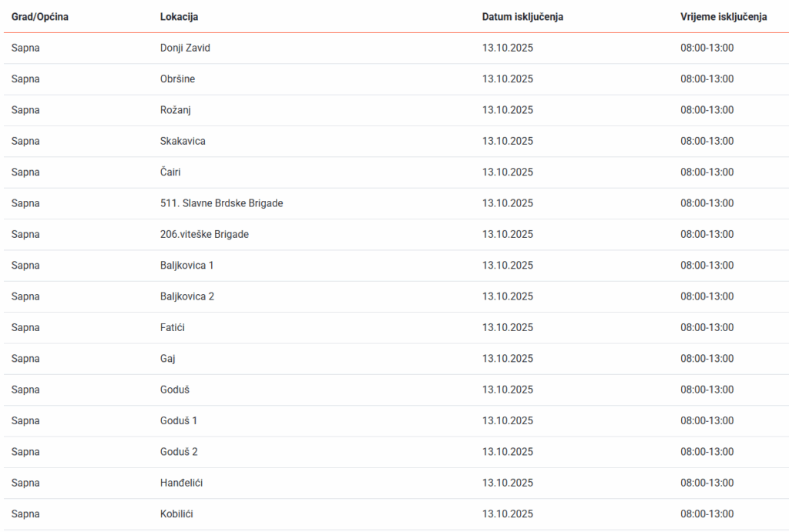Click the 206.viteške Brigade location
Viewport: 789px width, 532px height.
[204, 234]
